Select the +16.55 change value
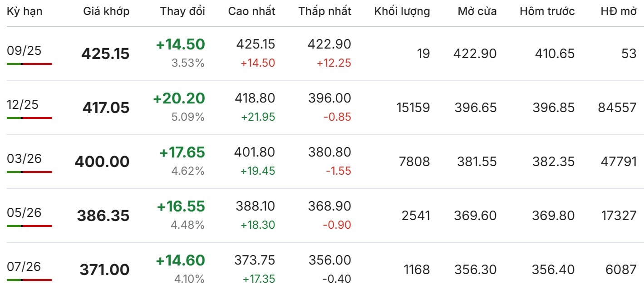Viewport: 644px width, 290px height. (x=181, y=206)
